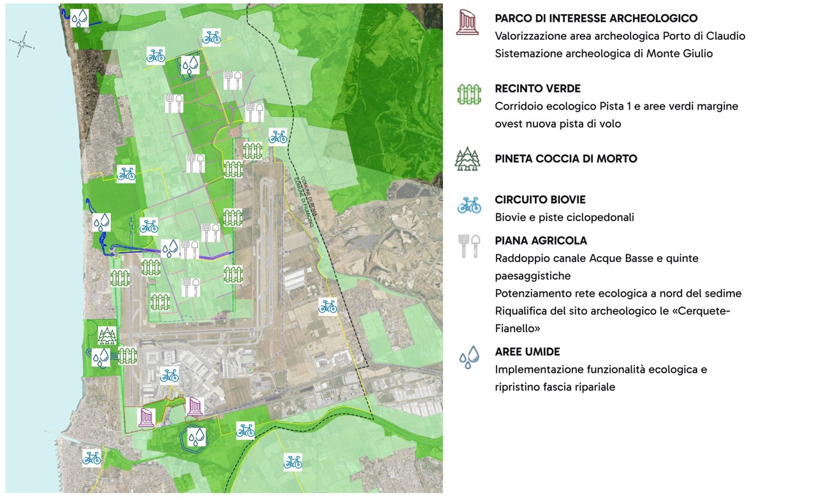Screen dimensions: 814x504
Task: Click the PIANA AGRICOLA heading
Action: pos(541,240)
